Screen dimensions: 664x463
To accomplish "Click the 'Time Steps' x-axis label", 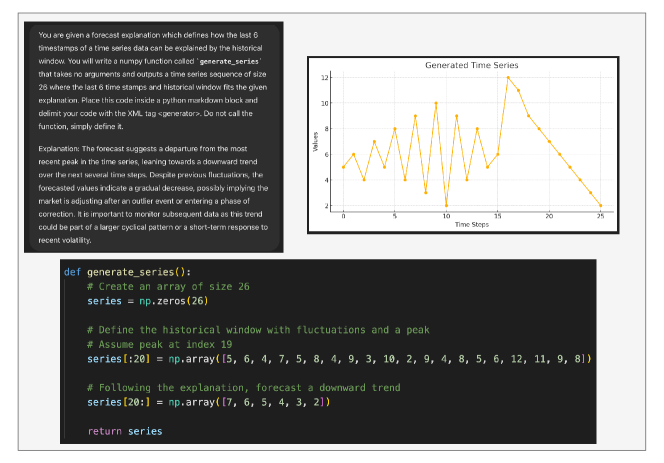I will [471, 225].
